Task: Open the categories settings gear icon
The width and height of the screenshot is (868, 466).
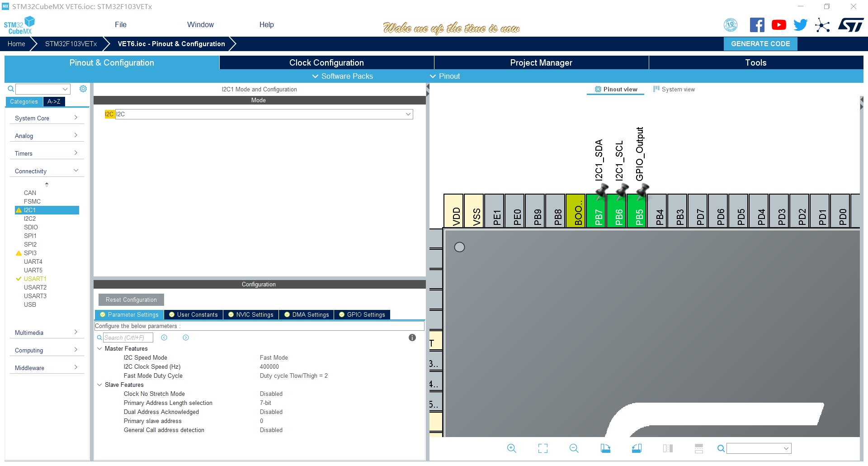Action: point(83,89)
